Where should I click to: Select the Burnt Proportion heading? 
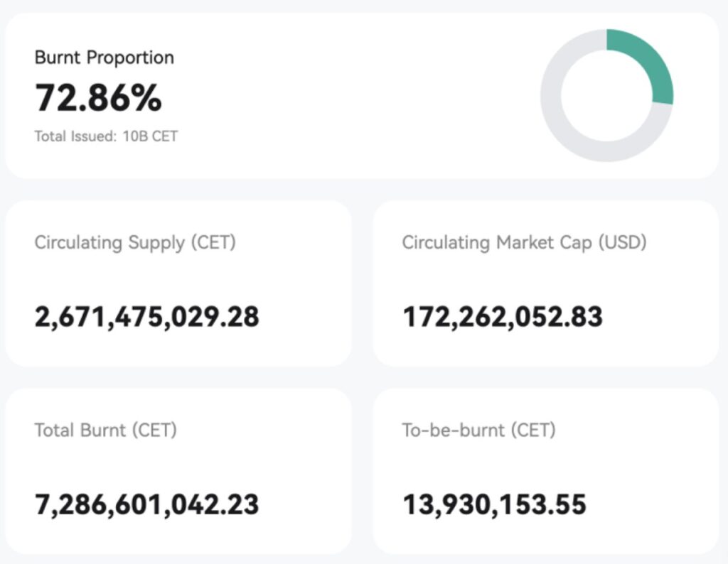tap(104, 58)
